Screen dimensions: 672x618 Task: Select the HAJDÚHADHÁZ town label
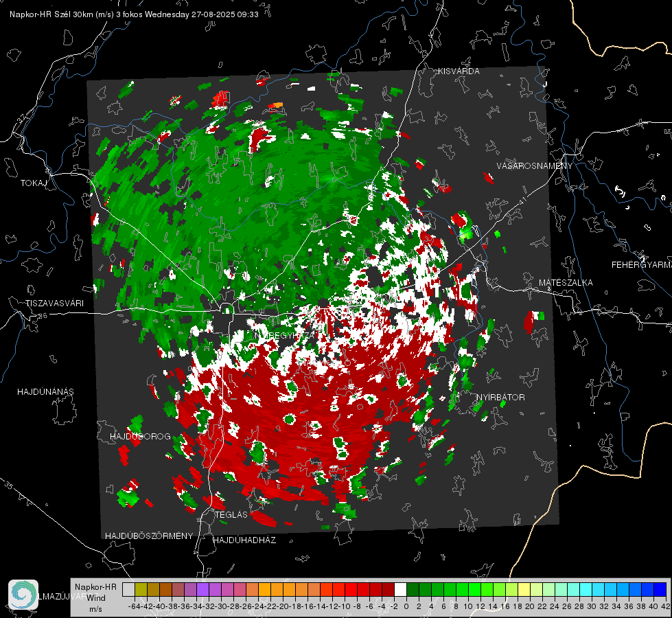pos(244,540)
